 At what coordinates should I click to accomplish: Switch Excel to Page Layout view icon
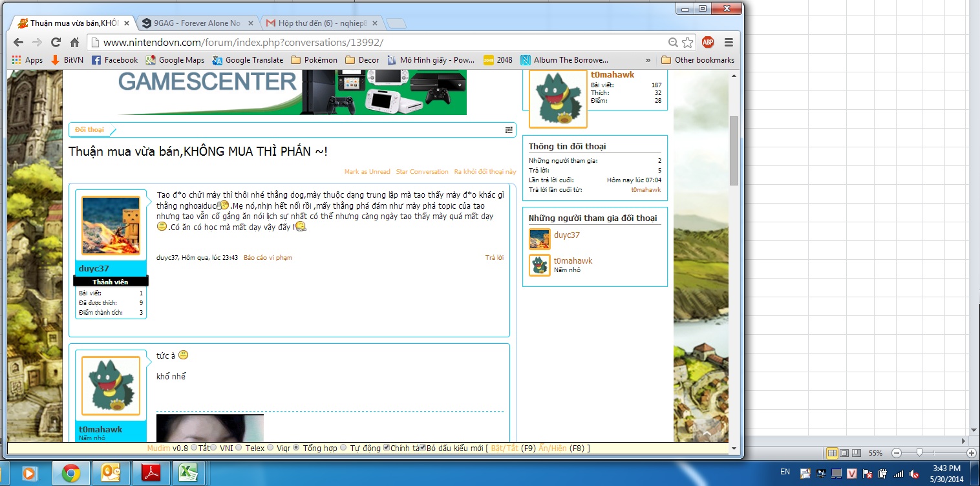844,453
